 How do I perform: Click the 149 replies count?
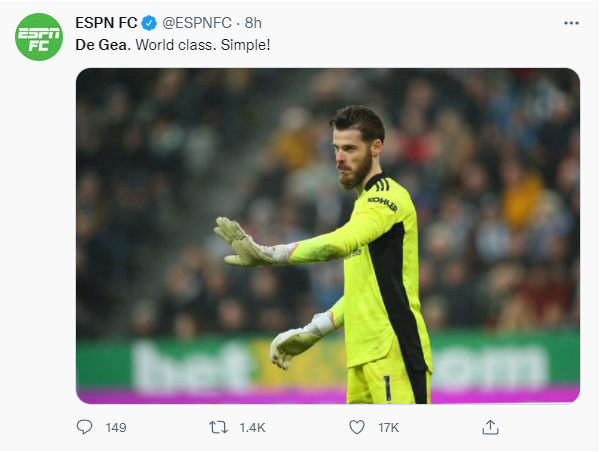(x=116, y=428)
